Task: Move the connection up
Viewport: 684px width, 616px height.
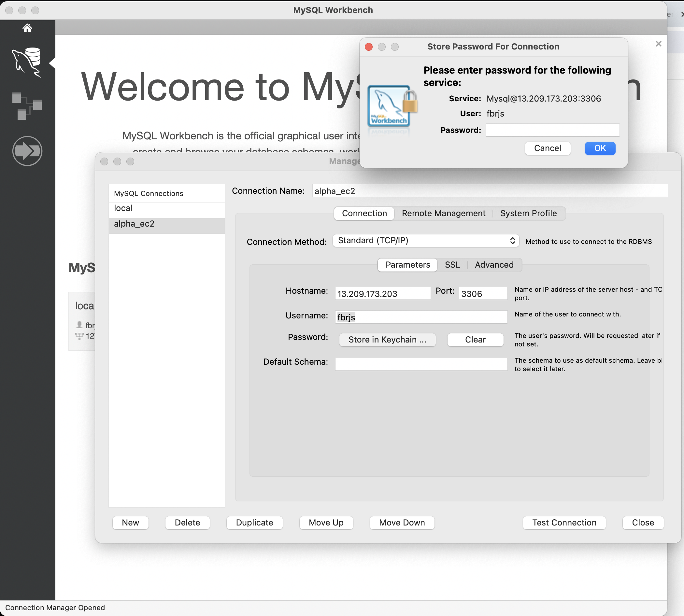Action: point(326,523)
